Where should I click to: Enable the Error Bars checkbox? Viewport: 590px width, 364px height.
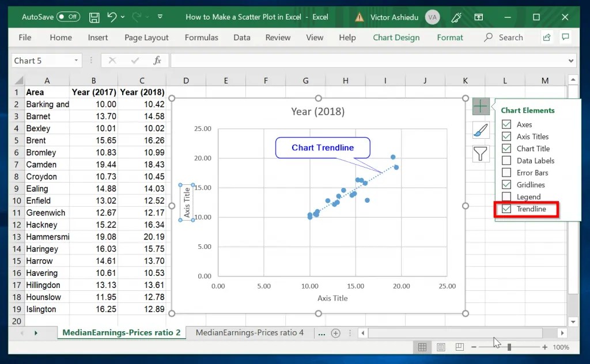(506, 173)
